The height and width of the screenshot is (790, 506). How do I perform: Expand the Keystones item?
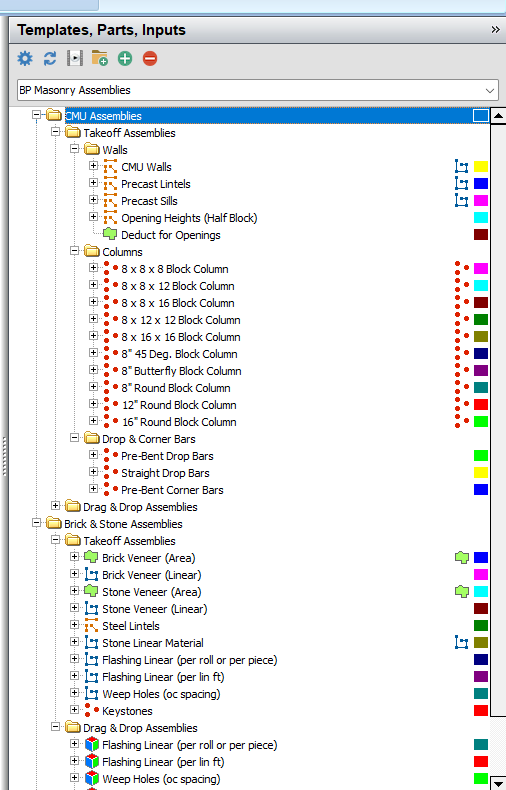point(75,709)
